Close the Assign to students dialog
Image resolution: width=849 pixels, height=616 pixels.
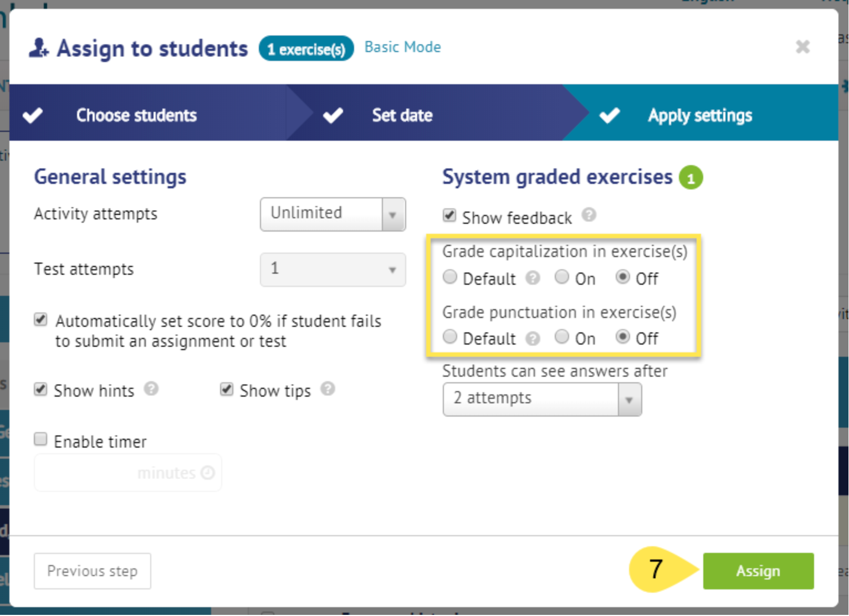click(x=802, y=47)
